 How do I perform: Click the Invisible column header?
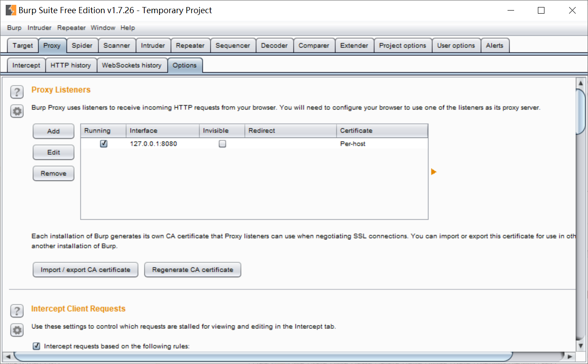[222, 131]
